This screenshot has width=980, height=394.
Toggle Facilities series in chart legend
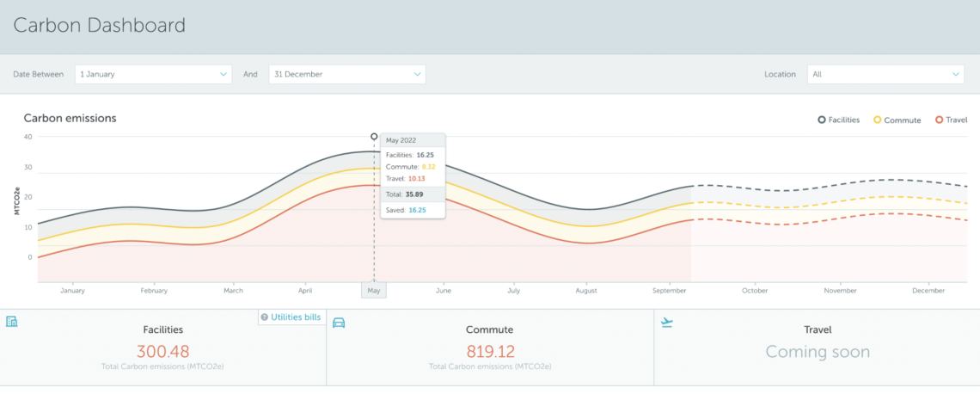click(x=839, y=120)
